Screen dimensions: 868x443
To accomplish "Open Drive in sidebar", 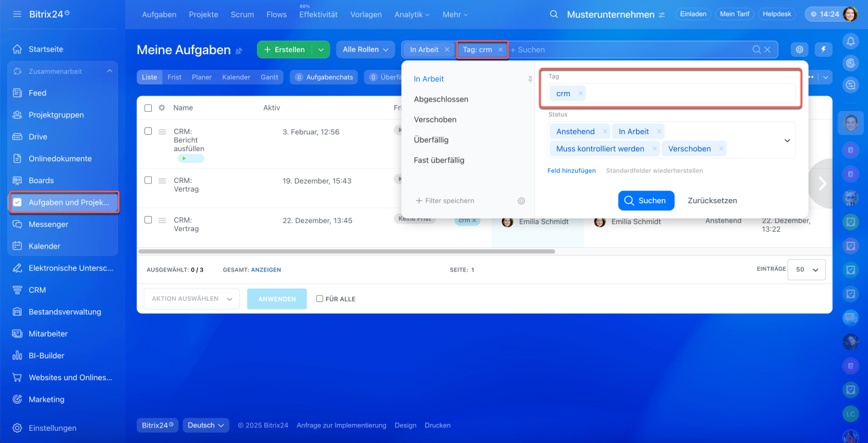I will point(38,137).
